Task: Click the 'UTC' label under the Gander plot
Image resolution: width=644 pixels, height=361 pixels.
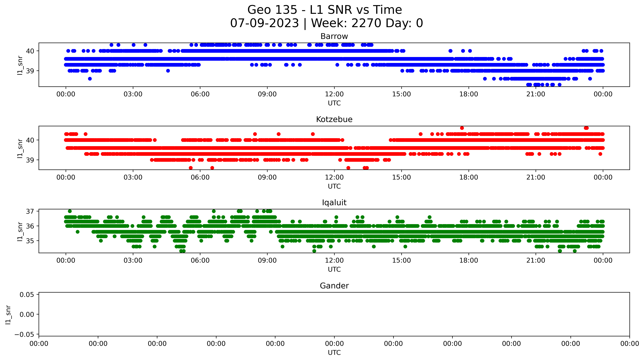Action: pyautogui.click(x=334, y=353)
